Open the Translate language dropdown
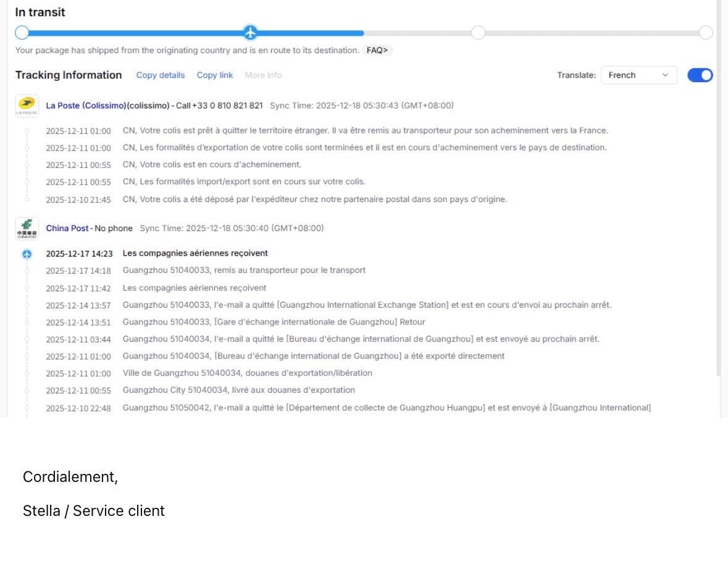The image size is (728, 569). pos(638,75)
